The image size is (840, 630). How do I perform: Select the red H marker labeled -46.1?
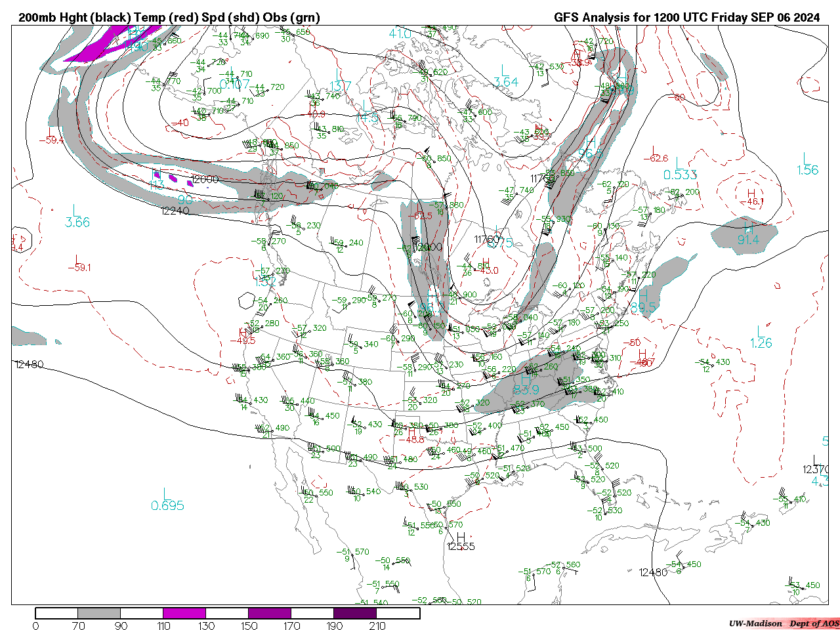tap(751, 193)
